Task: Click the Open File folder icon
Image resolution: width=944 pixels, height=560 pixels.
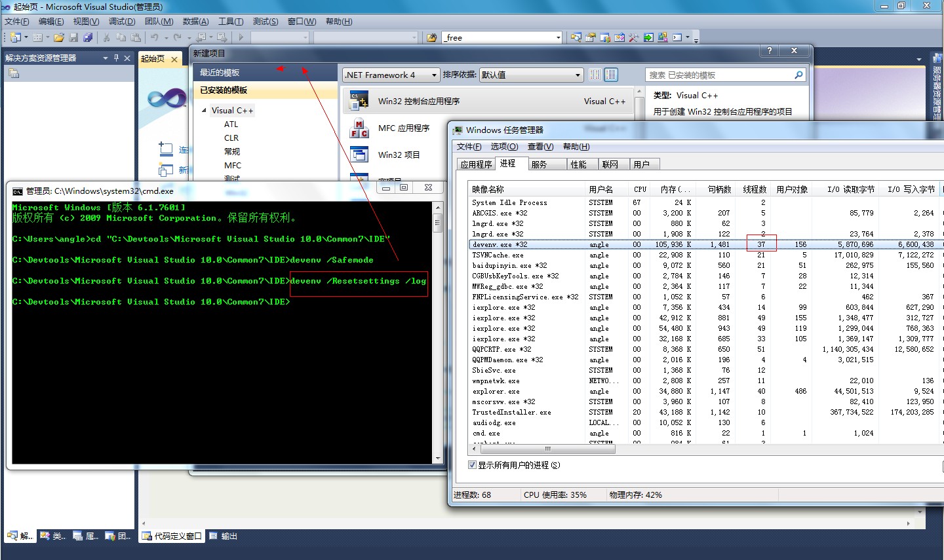Action: pyautogui.click(x=59, y=37)
